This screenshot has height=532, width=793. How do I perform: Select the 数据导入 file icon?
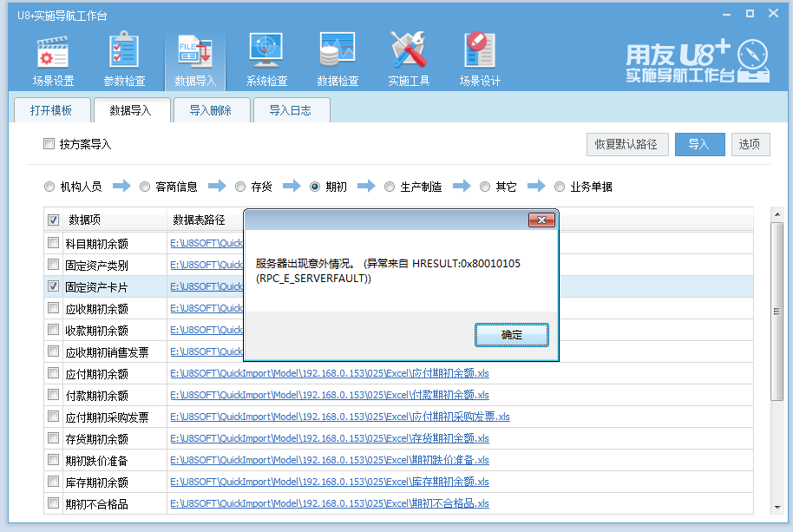click(194, 60)
